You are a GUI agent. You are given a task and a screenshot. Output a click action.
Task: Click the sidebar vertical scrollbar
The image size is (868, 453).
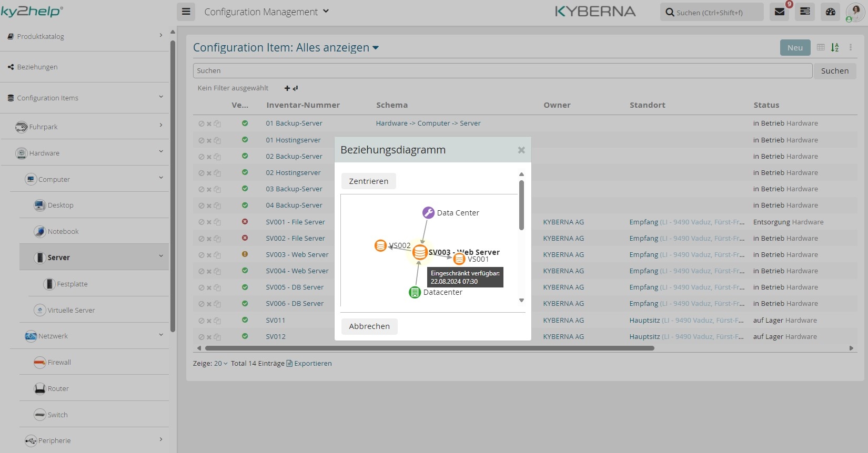point(173,187)
